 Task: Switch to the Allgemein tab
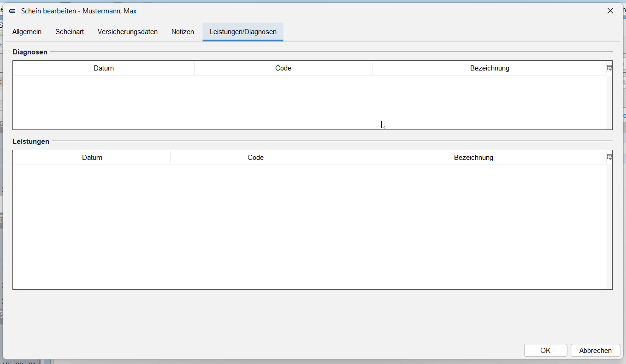[x=27, y=32]
